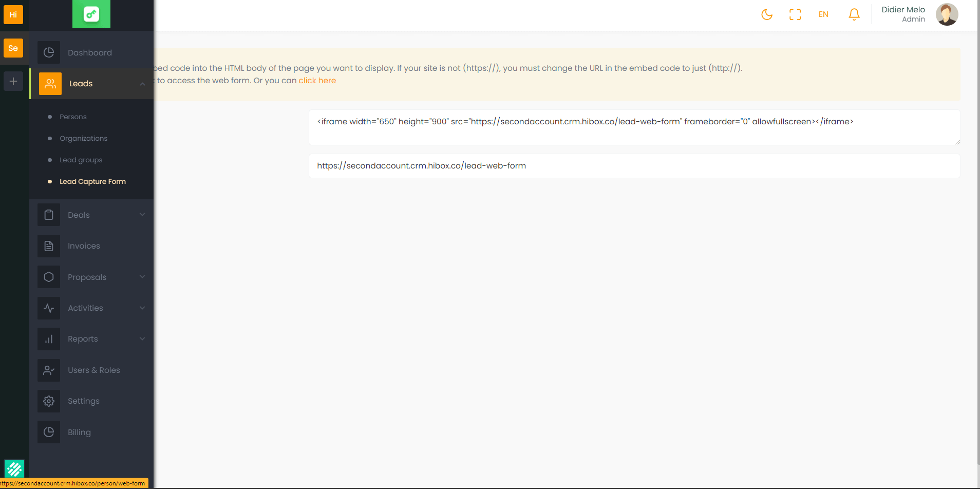Open the notifications bell
The image size is (980, 489).
[x=854, y=14]
